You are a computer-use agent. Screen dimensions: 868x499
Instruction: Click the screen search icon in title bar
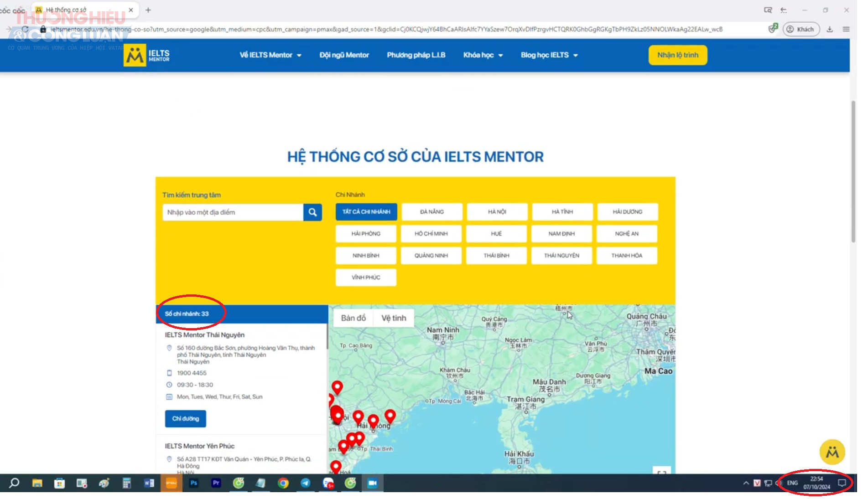768,10
